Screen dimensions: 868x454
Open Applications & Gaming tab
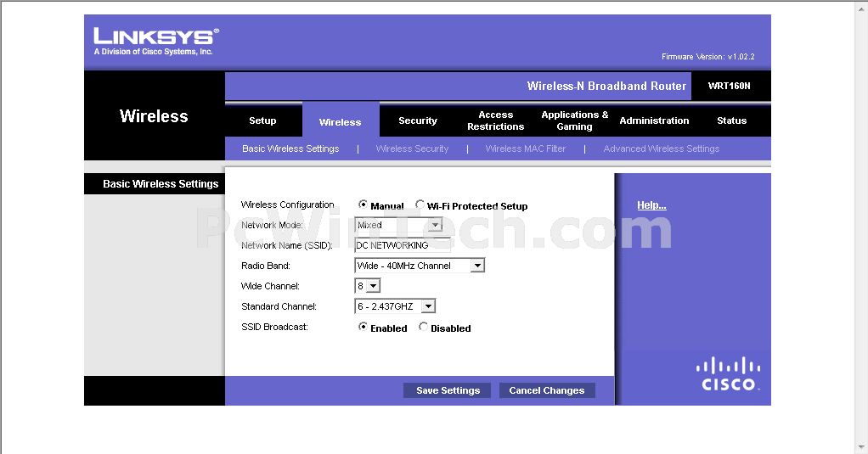[575, 121]
